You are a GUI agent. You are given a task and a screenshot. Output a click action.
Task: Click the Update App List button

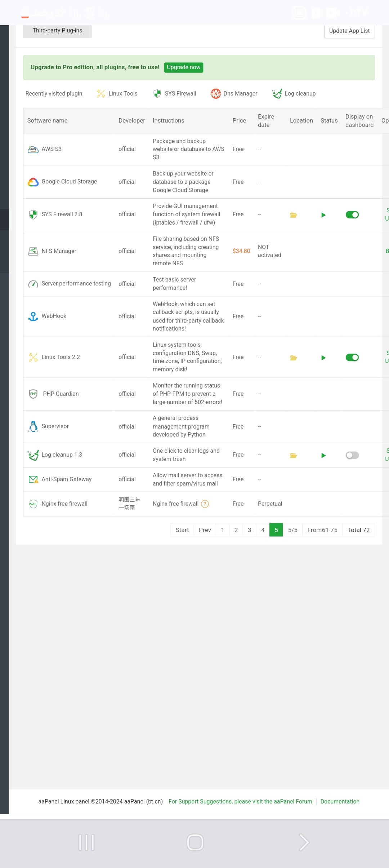pyautogui.click(x=349, y=31)
